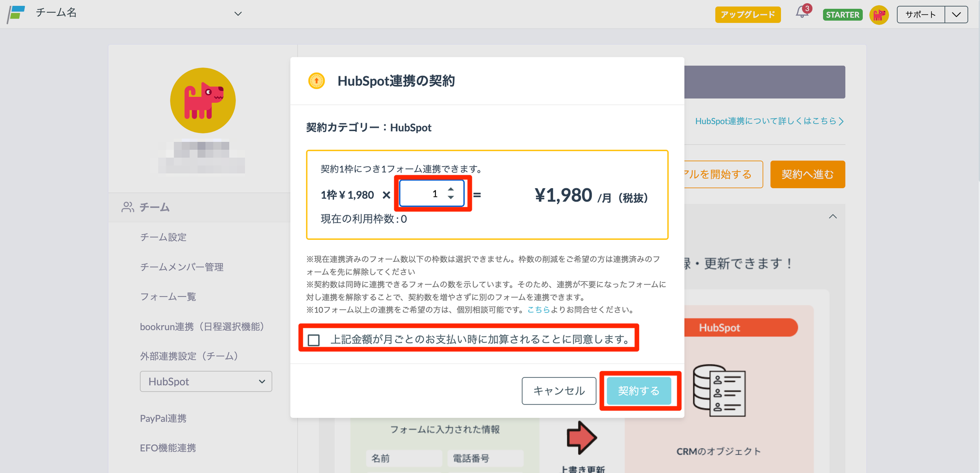
Task: Click the チーム名 text in header
Action: (x=56, y=12)
